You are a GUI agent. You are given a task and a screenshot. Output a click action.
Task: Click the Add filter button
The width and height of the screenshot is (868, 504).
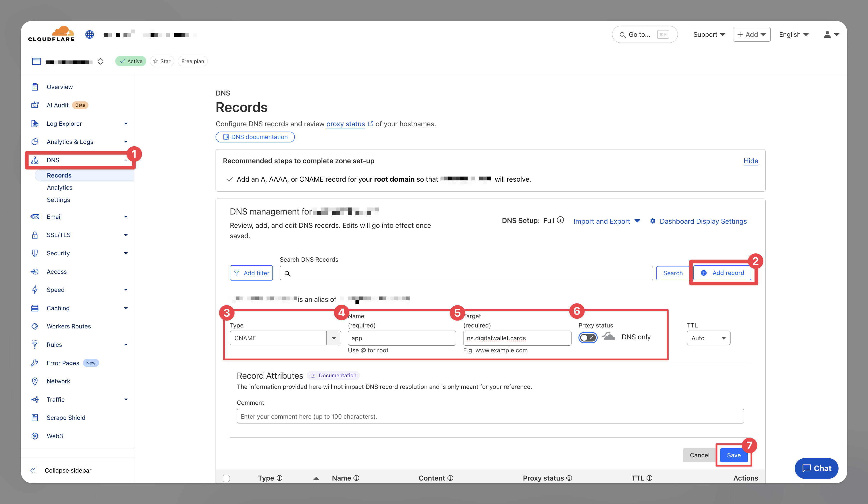click(x=251, y=273)
